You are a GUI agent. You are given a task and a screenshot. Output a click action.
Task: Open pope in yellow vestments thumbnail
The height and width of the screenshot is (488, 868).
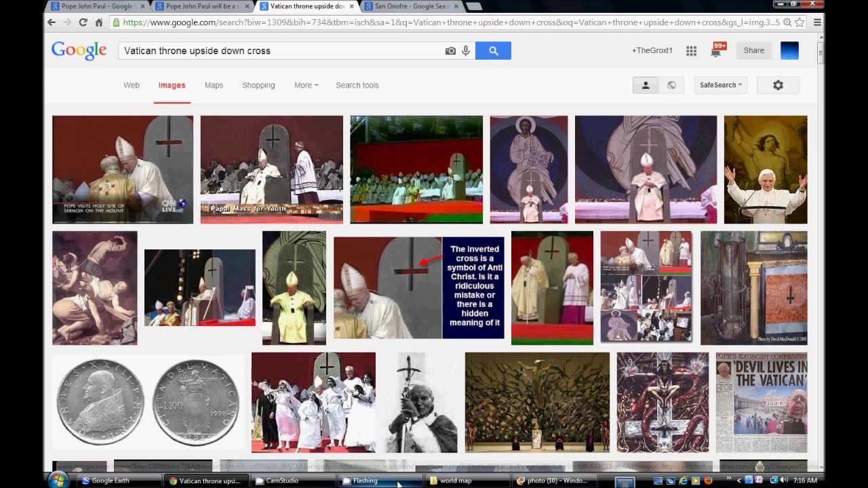pos(294,288)
